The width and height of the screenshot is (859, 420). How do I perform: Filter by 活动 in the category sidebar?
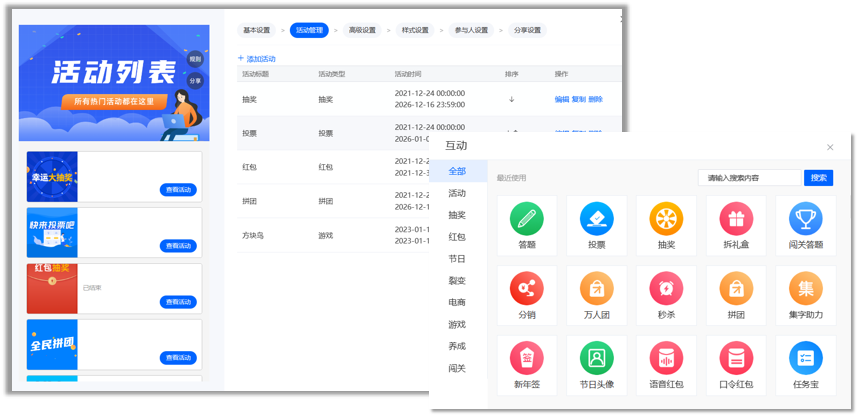click(457, 193)
